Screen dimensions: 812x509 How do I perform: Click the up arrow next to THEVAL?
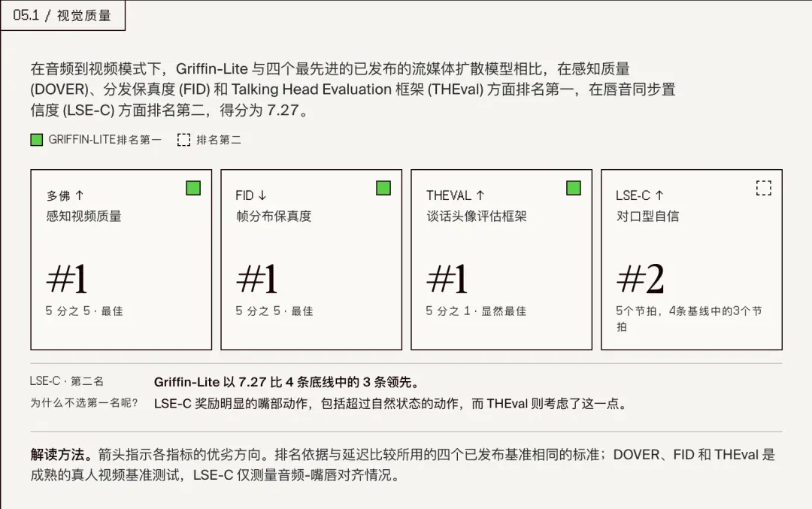pos(480,195)
